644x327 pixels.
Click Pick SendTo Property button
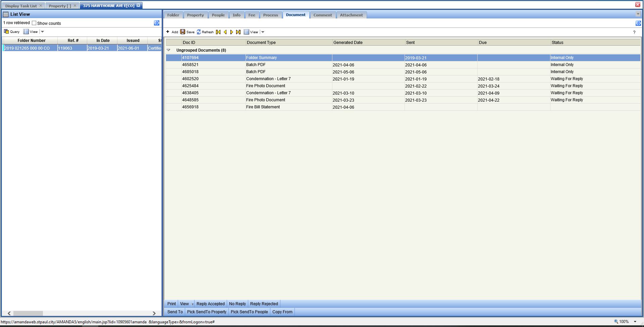(207, 312)
